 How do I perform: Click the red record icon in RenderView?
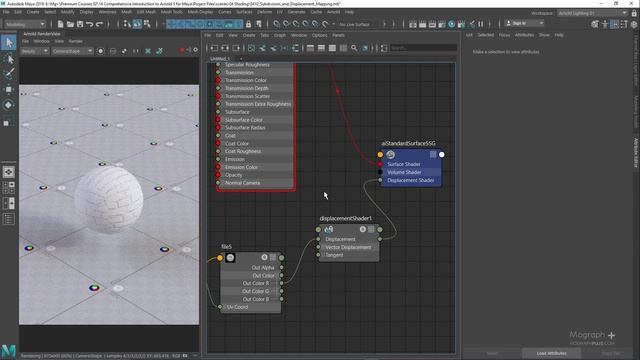point(182,50)
